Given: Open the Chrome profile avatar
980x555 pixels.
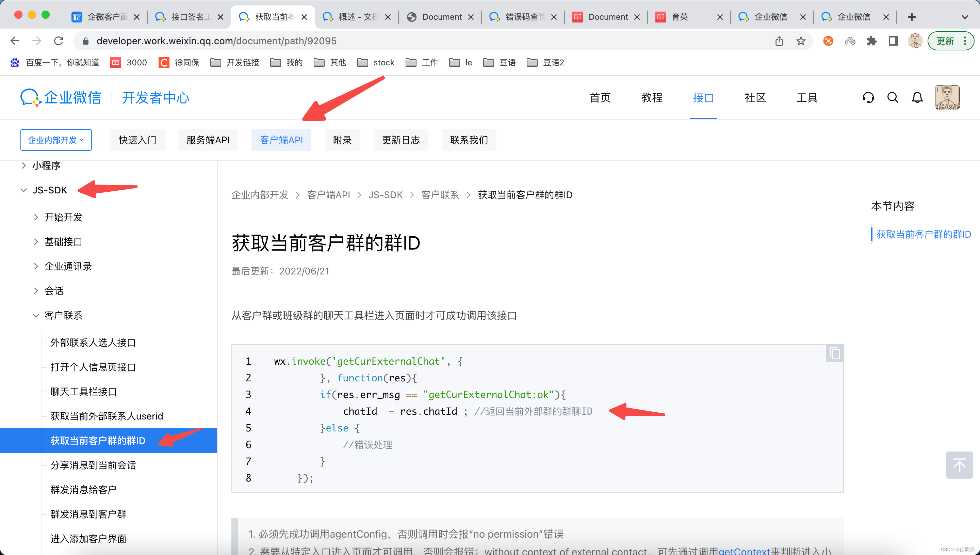Looking at the screenshot, I should [x=915, y=41].
